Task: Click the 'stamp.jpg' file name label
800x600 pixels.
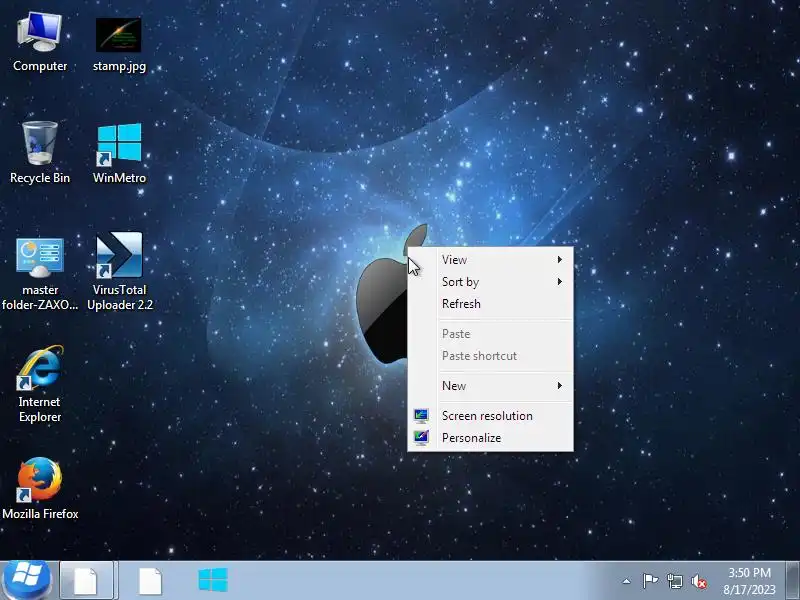Action: (x=119, y=66)
